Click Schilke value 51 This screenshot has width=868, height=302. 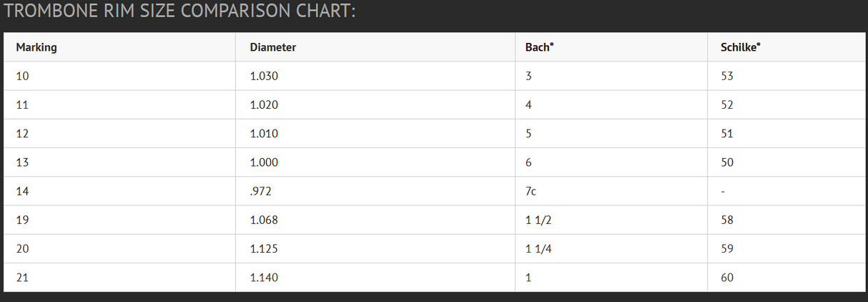[727, 134]
